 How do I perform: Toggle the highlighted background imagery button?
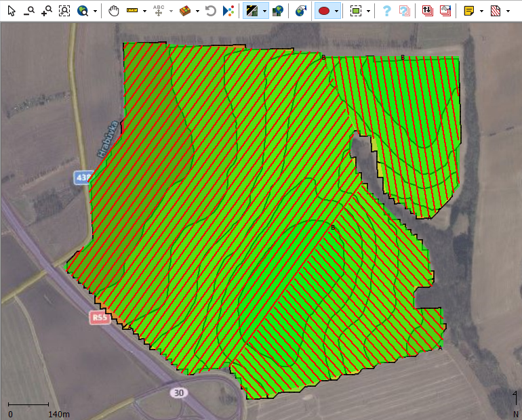tap(252, 11)
